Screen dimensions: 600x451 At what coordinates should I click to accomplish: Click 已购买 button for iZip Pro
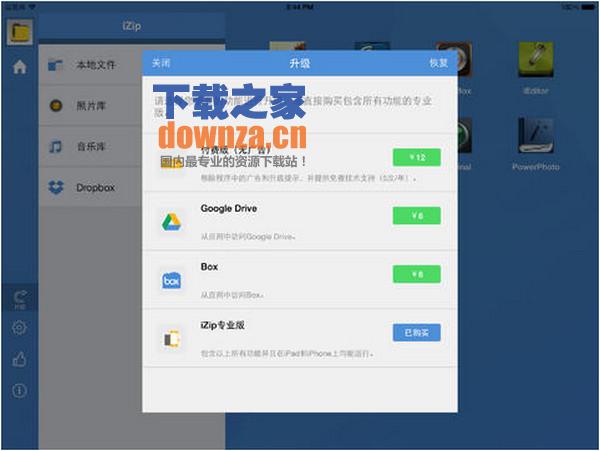[x=417, y=333]
